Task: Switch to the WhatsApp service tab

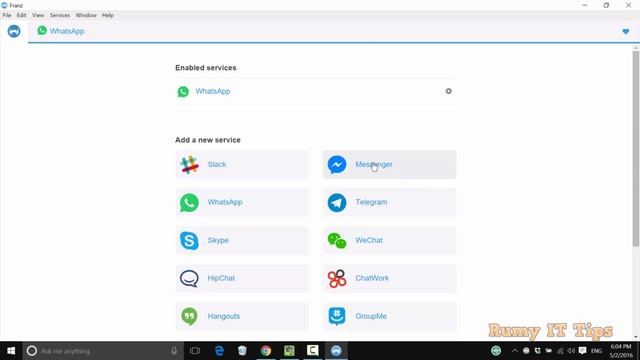Action: pos(61,31)
